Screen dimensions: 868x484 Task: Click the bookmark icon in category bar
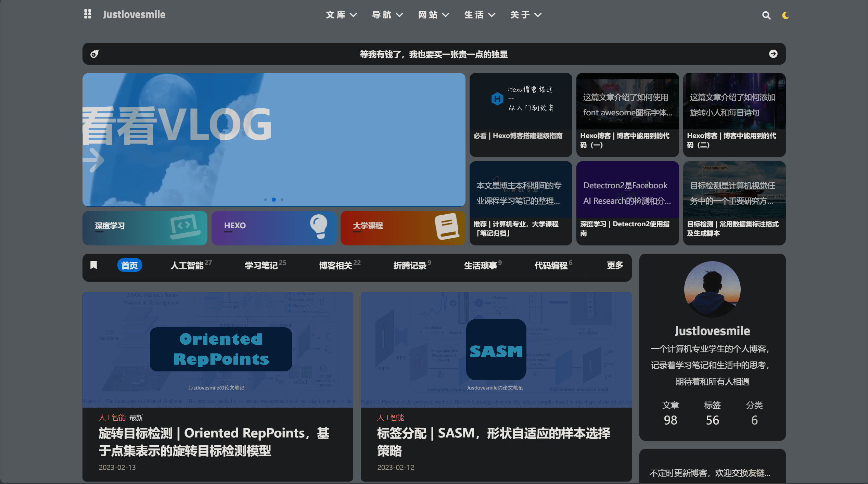pyautogui.click(x=93, y=265)
